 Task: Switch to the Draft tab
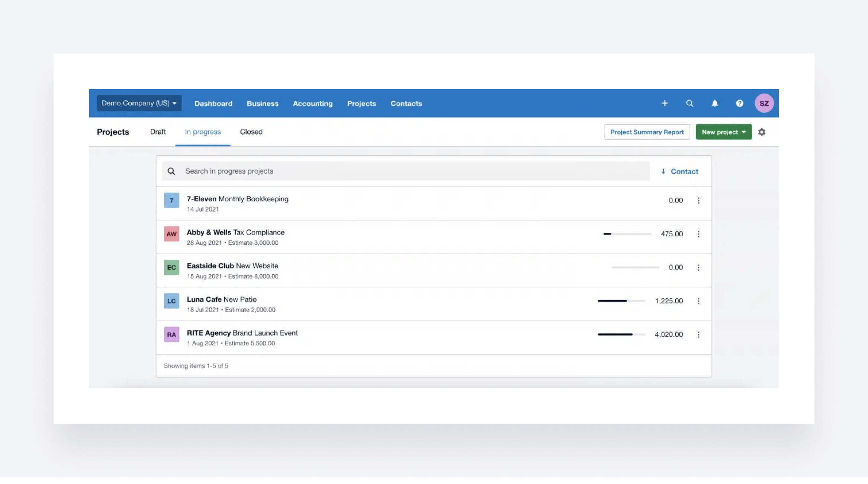click(158, 132)
